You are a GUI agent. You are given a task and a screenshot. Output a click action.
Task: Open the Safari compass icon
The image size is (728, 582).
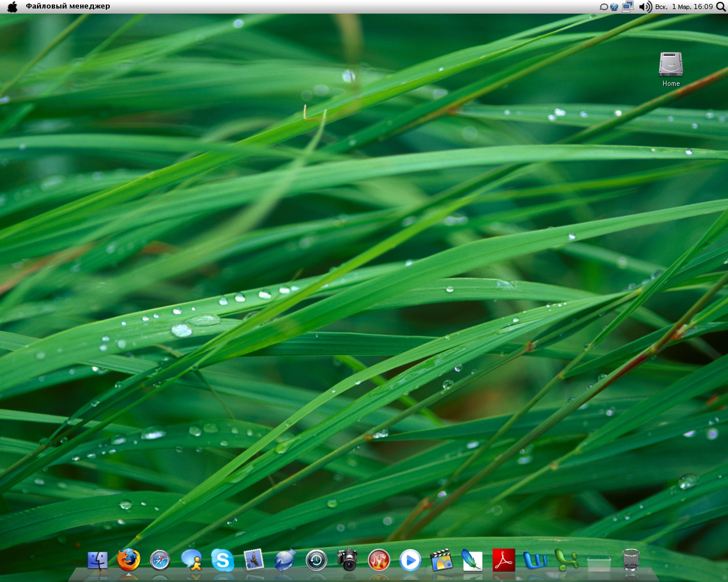[160, 560]
